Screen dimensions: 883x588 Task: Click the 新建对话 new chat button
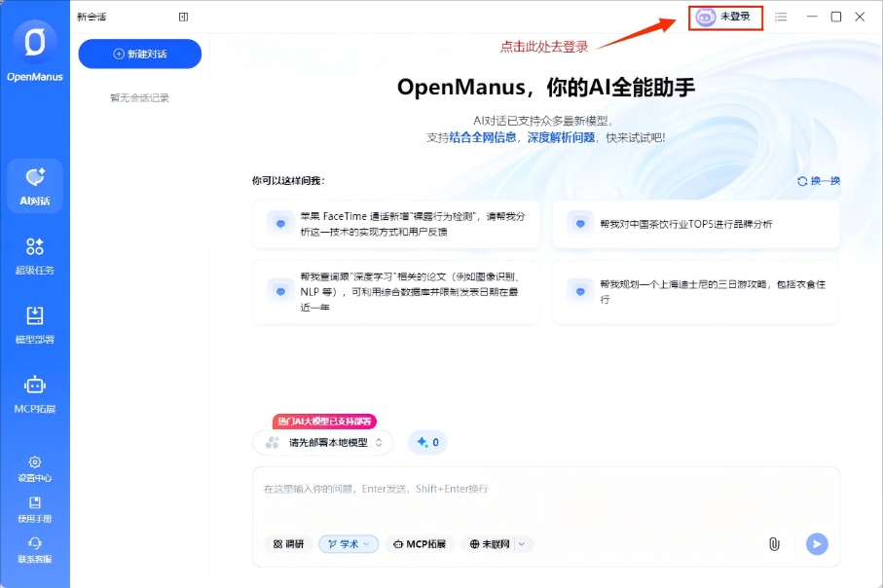[x=139, y=54]
